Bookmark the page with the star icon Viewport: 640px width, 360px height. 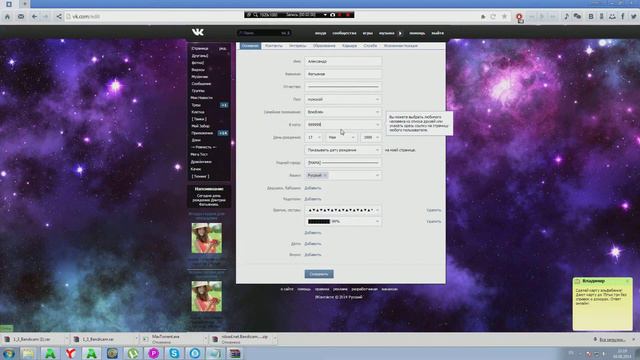tap(504, 16)
